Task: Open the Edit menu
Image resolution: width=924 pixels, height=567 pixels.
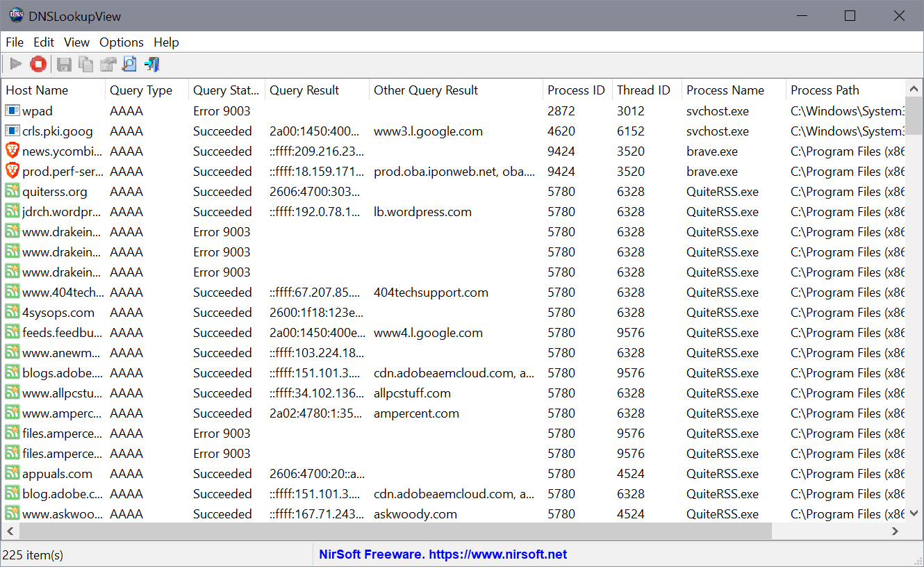Action: [44, 42]
